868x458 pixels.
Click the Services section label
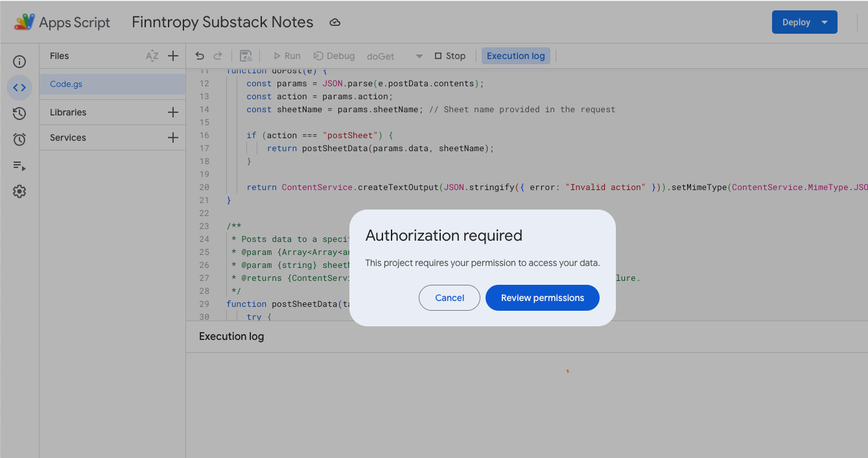[68, 138]
